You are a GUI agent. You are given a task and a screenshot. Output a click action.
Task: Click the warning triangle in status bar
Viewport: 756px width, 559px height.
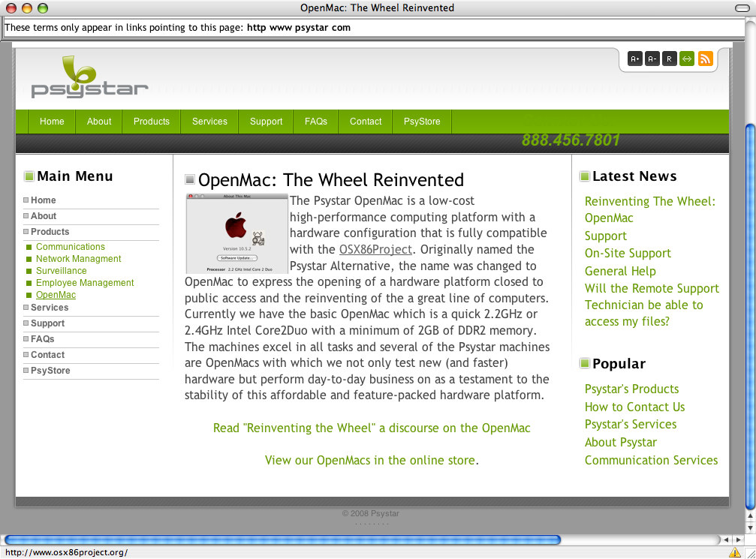pyautogui.click(x=734, y=553)
